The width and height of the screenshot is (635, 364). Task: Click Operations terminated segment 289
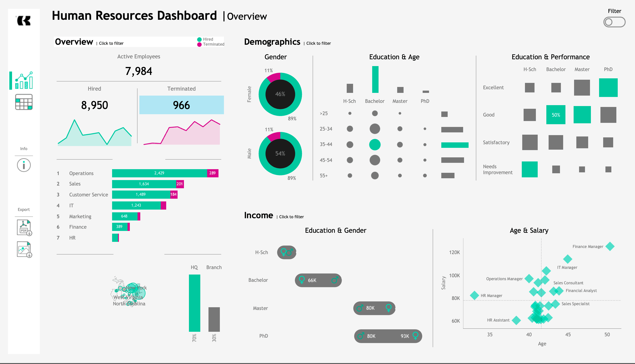click(x=213, y=173)
